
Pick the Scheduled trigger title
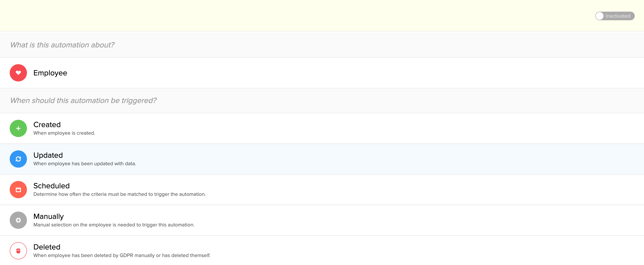tap(52, 186)
